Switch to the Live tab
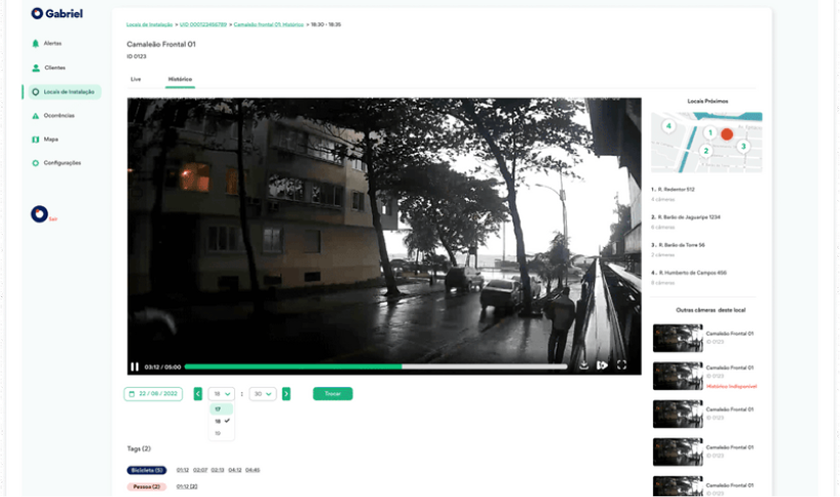This screenshot has height=497, width=840. pos(136,79)
